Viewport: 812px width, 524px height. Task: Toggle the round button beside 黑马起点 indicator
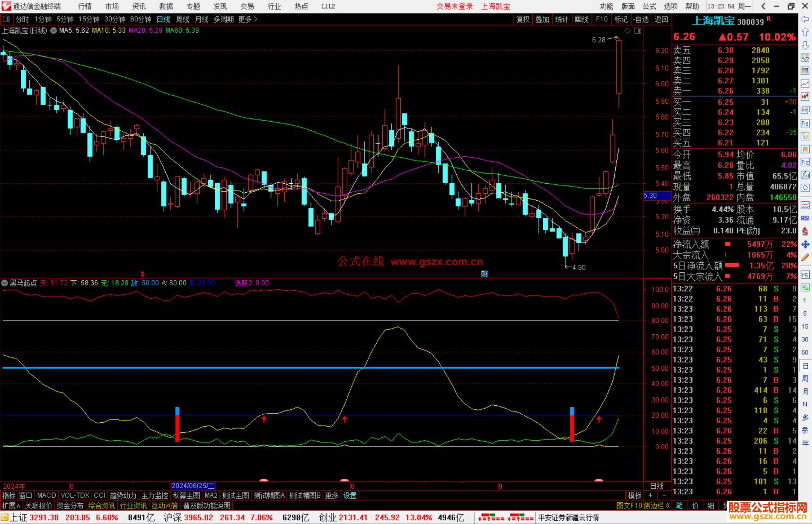(x=5, y=283)
